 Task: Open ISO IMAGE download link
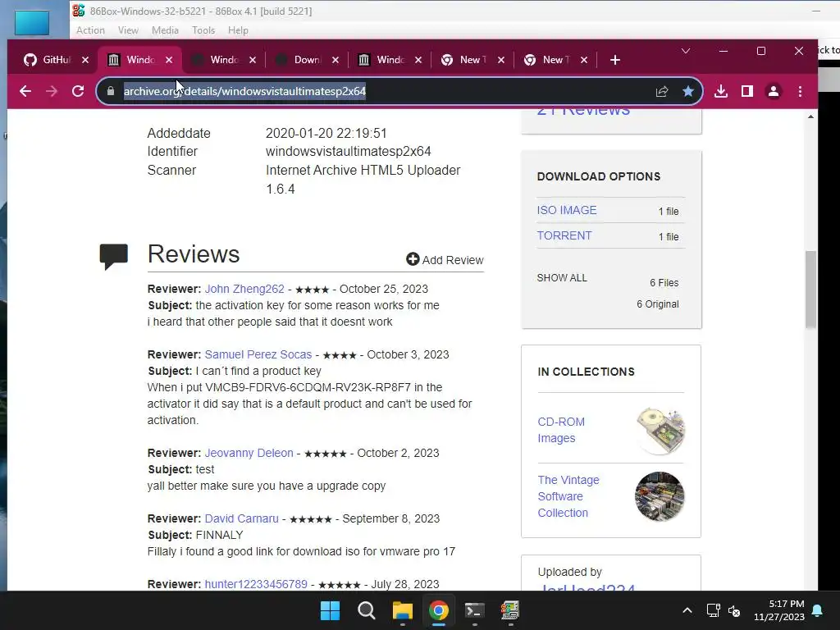pos(567,210)
